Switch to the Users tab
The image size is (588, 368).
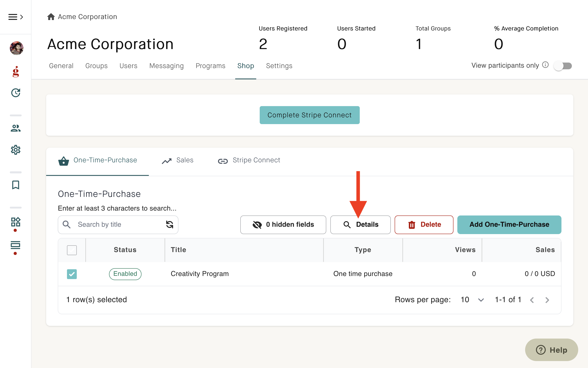pyautogui.click(x=128, y=66)
